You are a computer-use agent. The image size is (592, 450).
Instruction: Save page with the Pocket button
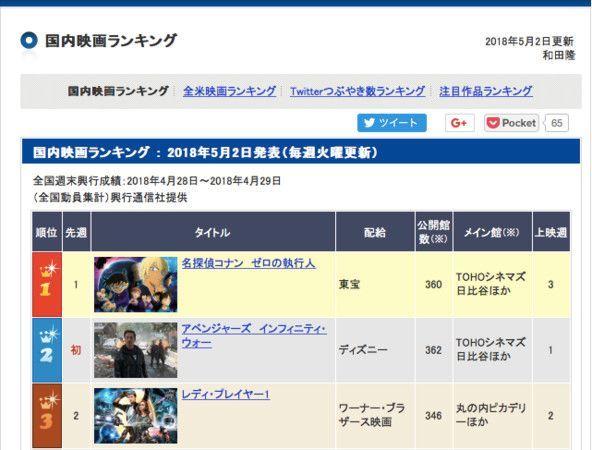pyautogui.click(x=512, y=123)
